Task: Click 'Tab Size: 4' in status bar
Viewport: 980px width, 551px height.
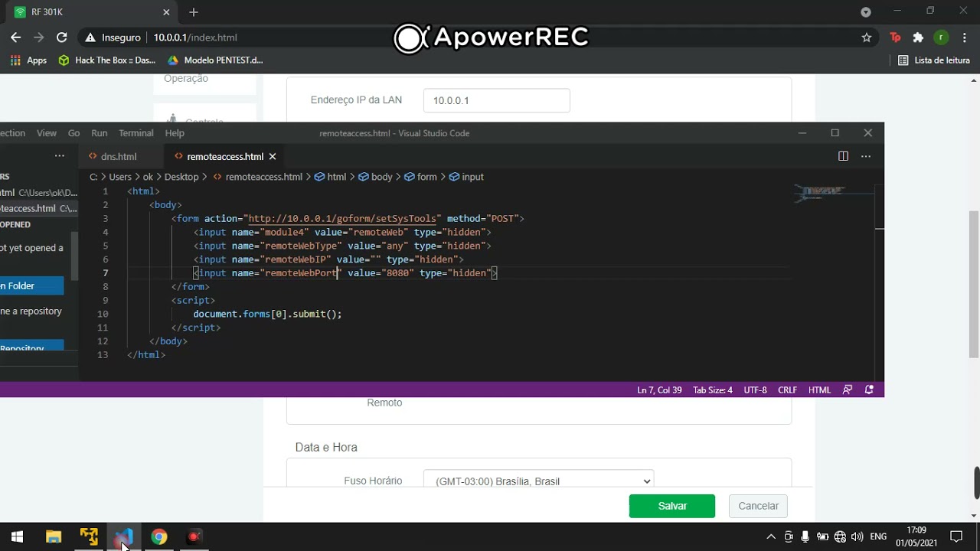Action: (713, 390)
